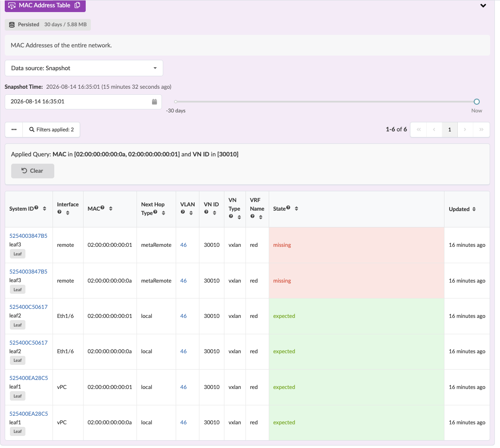Open the three-dots options menu
Screen dimensions: 500x448
(x=14, y=130)
